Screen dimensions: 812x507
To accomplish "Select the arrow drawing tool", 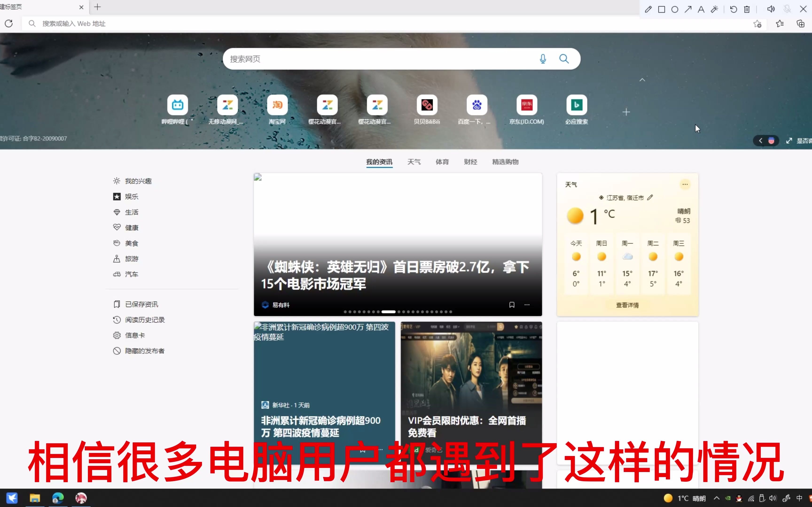I will pos(688,9).
